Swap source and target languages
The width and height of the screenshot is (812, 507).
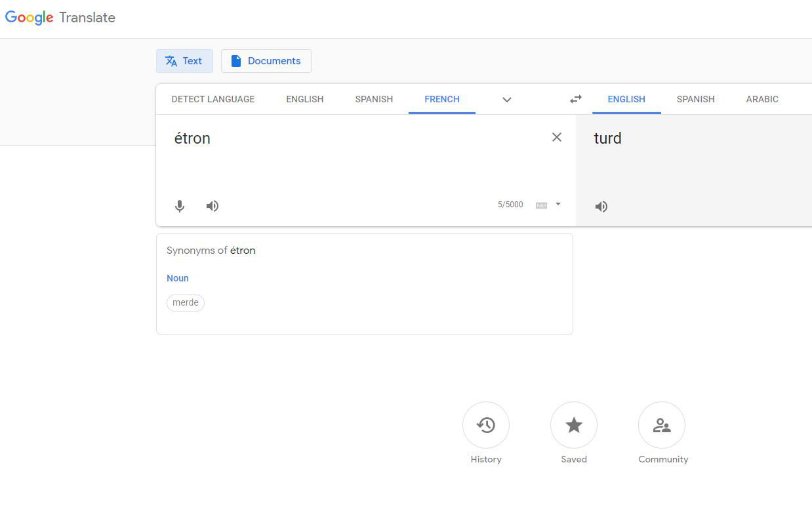[x=576, y=99]
